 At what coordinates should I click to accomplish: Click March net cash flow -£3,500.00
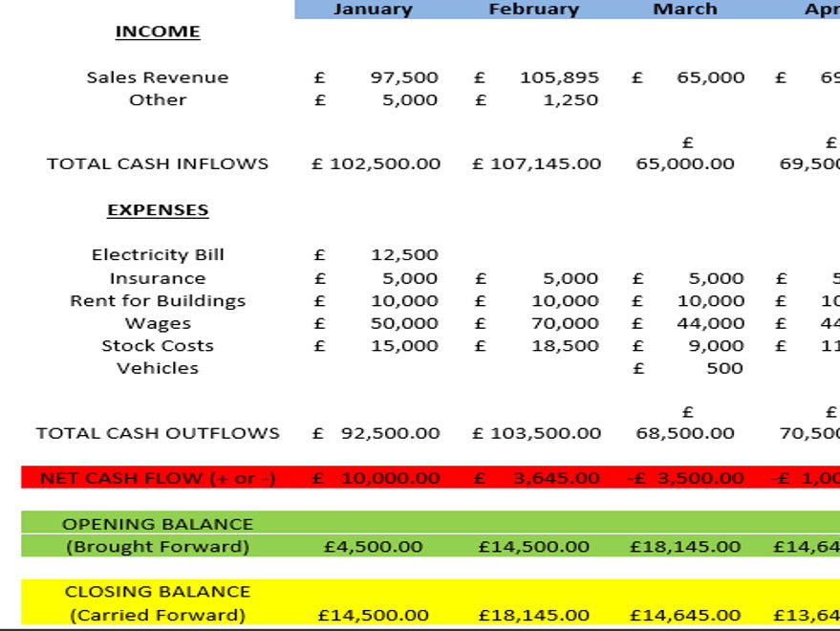(x=686, y=478)
